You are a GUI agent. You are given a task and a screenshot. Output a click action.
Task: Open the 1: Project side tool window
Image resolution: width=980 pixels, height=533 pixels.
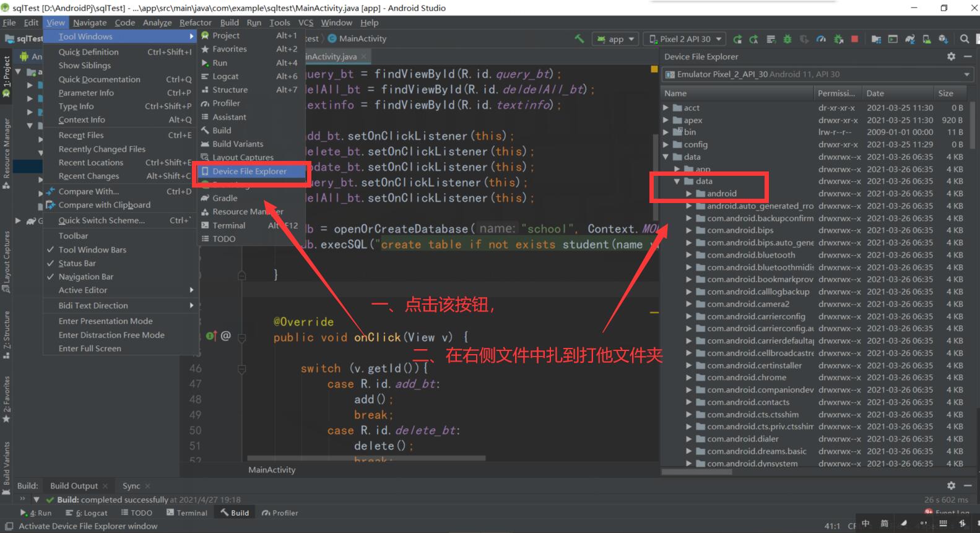point(6,76)
